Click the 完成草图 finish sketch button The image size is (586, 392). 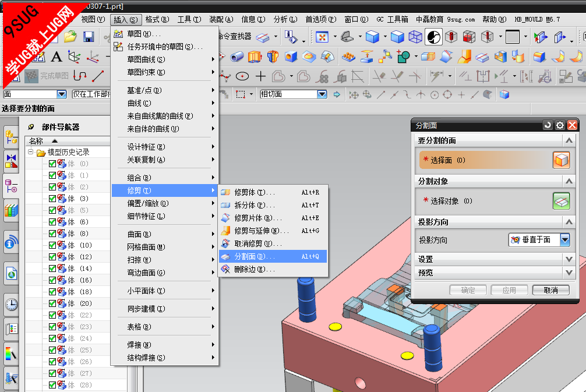tap(47, 76)
